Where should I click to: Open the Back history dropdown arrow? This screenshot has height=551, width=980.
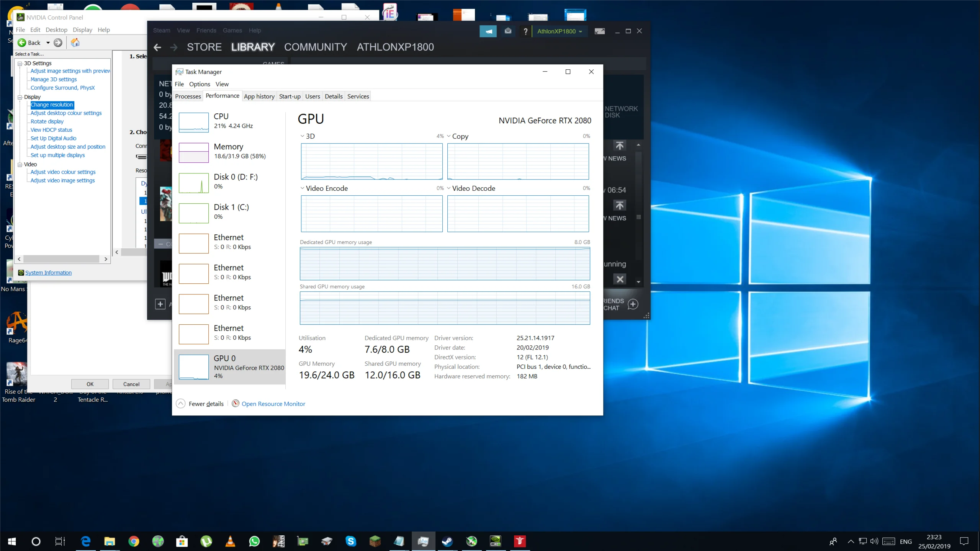tap(48, 43)
